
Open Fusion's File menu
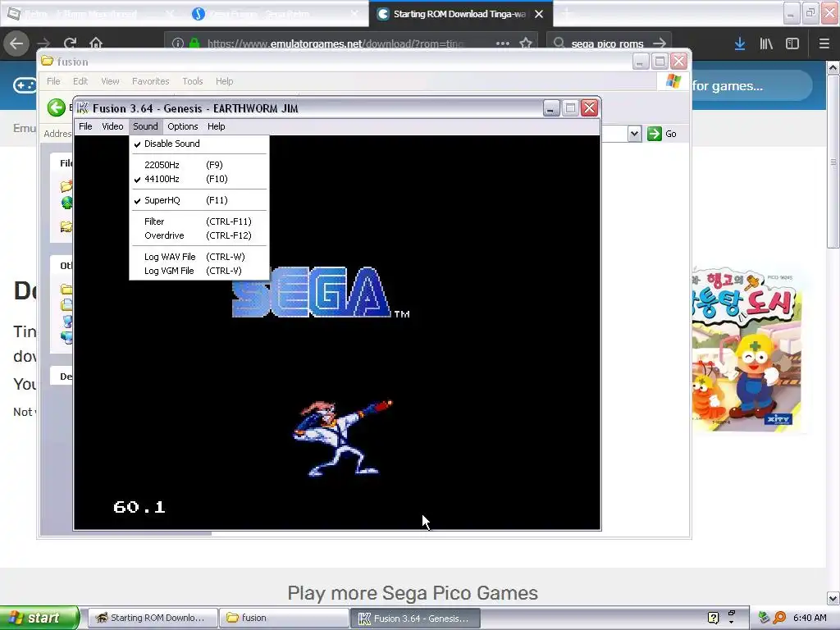point(85,126)
